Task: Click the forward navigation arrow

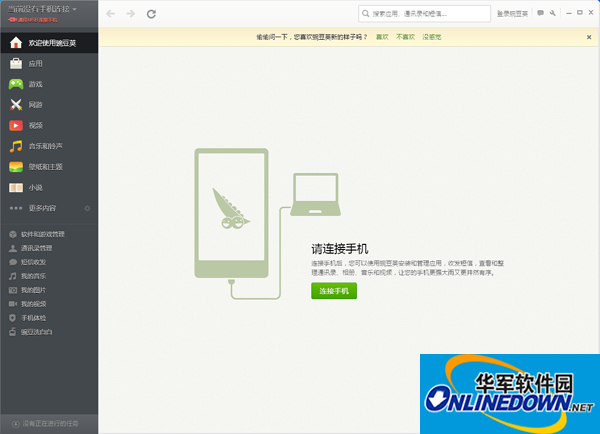Action: coord(130,14)
